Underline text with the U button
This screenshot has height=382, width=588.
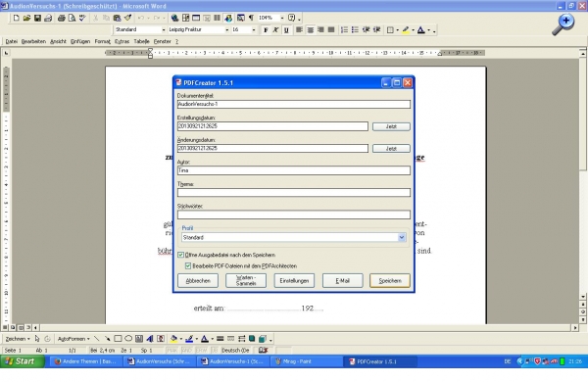point(286,30)
